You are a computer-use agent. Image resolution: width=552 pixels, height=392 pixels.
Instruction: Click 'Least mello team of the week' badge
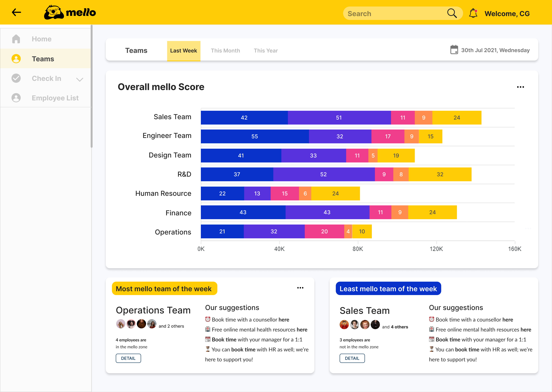pyautogui.click(x=388, y=289)
